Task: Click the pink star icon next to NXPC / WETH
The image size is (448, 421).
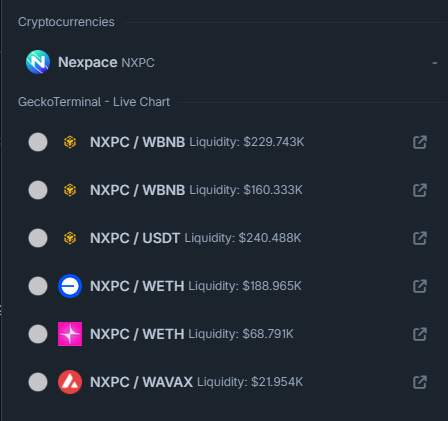Action: tap(70, 334)
